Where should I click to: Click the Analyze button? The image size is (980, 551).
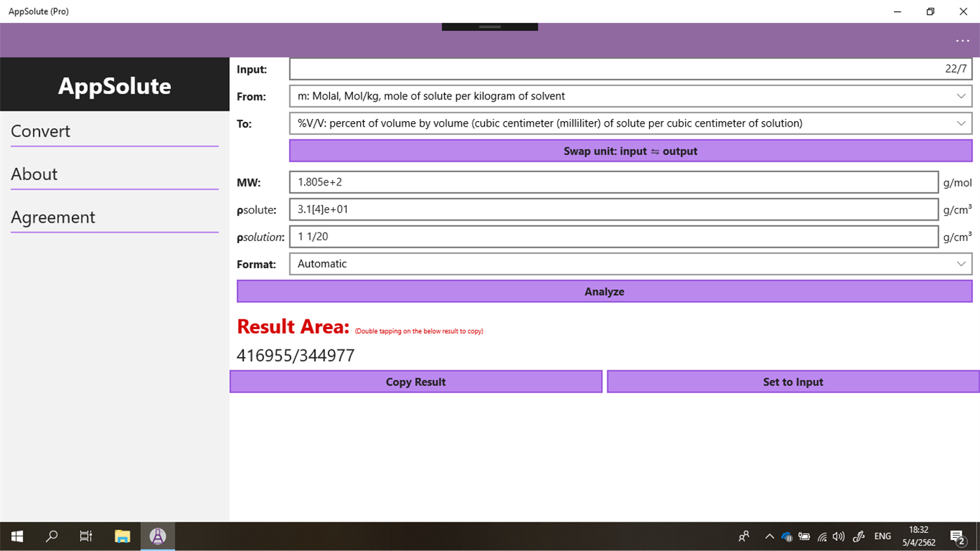(604, 291)
